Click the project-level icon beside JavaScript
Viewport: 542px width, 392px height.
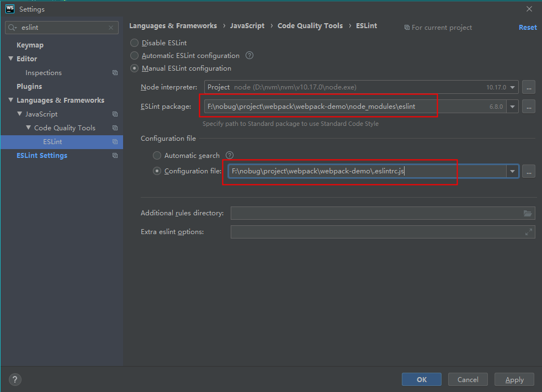point(115,114)
